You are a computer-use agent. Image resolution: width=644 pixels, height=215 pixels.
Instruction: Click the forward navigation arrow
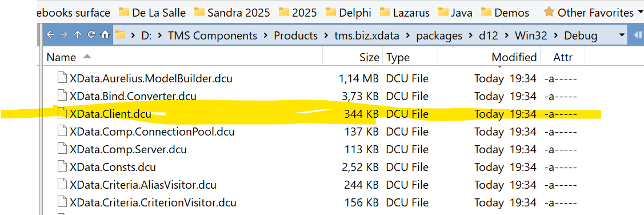pyautogui.click(x=63, y=35)
